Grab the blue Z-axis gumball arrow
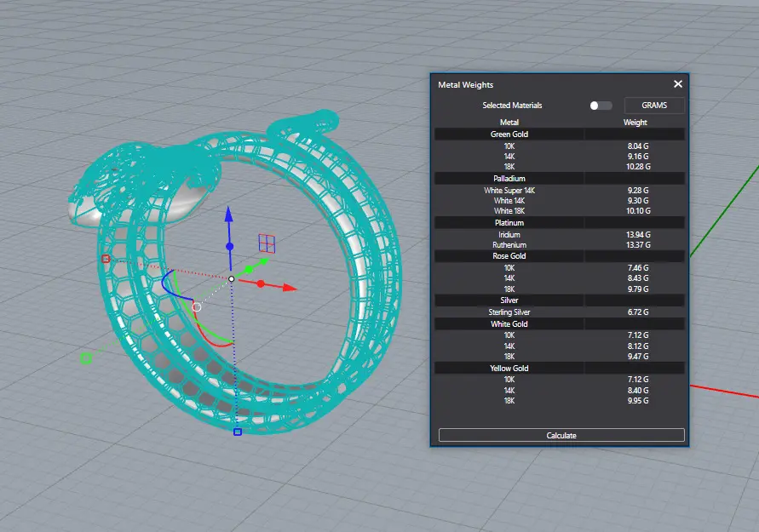759x532 pixels. (229, 215)
